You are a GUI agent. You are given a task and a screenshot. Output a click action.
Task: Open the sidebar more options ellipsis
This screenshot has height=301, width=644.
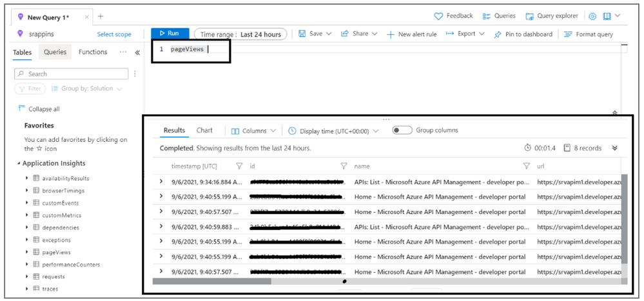pos(123,52)
